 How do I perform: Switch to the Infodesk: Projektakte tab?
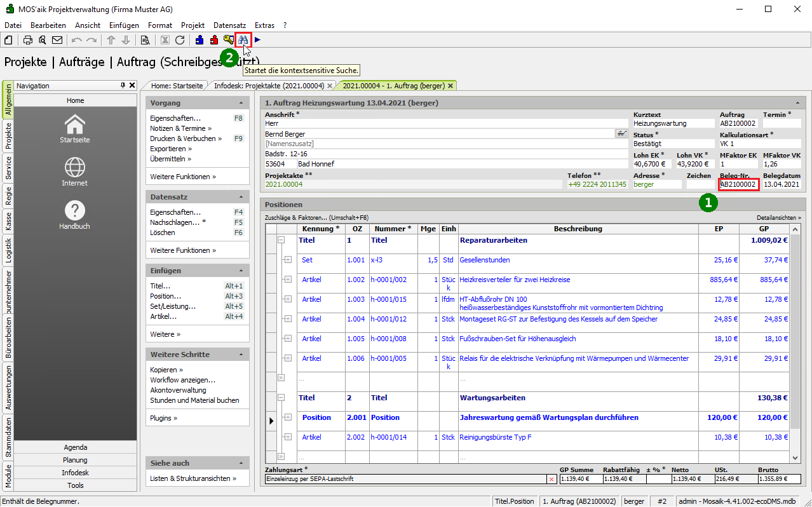click(x=269, y=85)
